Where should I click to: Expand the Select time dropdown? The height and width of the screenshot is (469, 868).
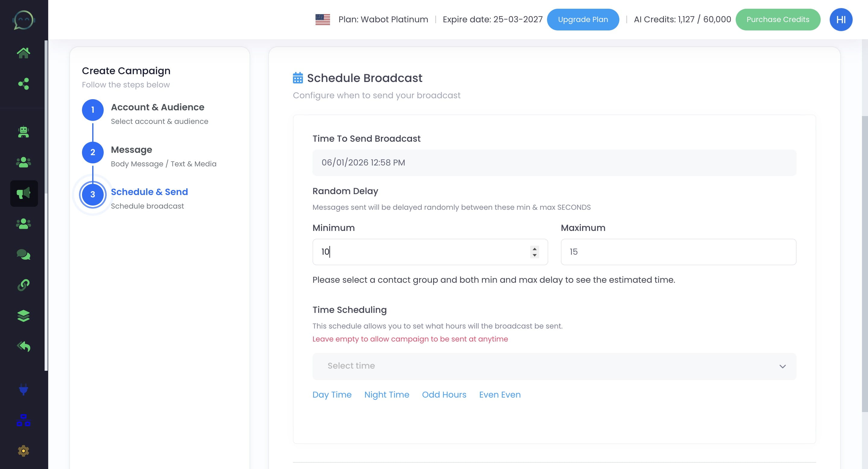(x=554, y=366)
